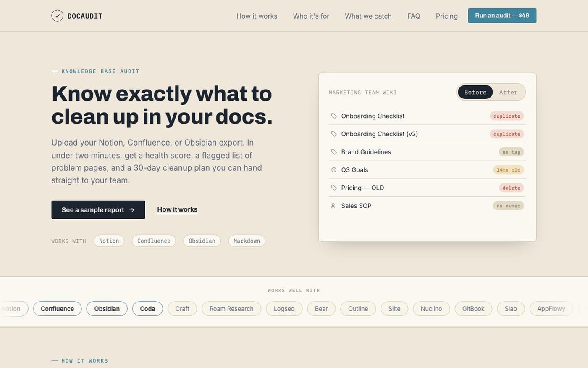
Task: Click the WORKS WELL WITH heading
Action: click(x=294, y=291)
